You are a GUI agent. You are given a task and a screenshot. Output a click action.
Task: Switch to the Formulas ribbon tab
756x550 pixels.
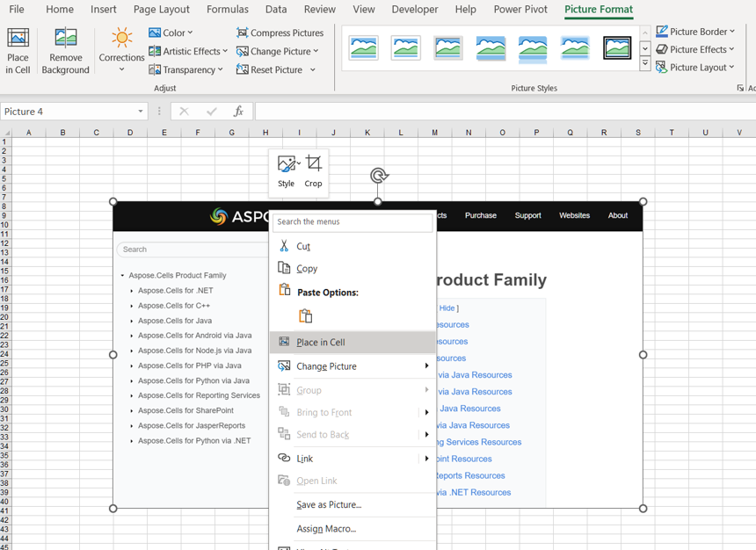pos(227,10)
